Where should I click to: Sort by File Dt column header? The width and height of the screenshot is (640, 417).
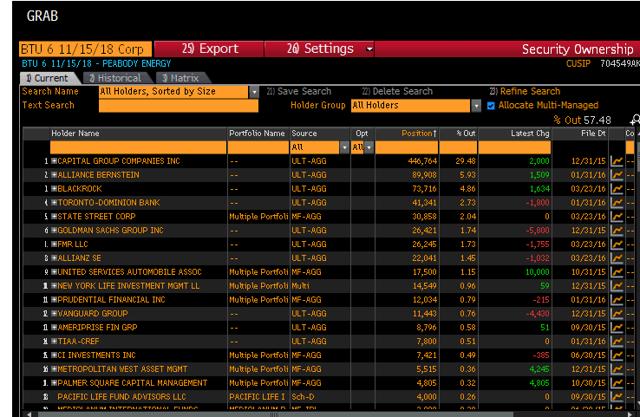[593, 133]
